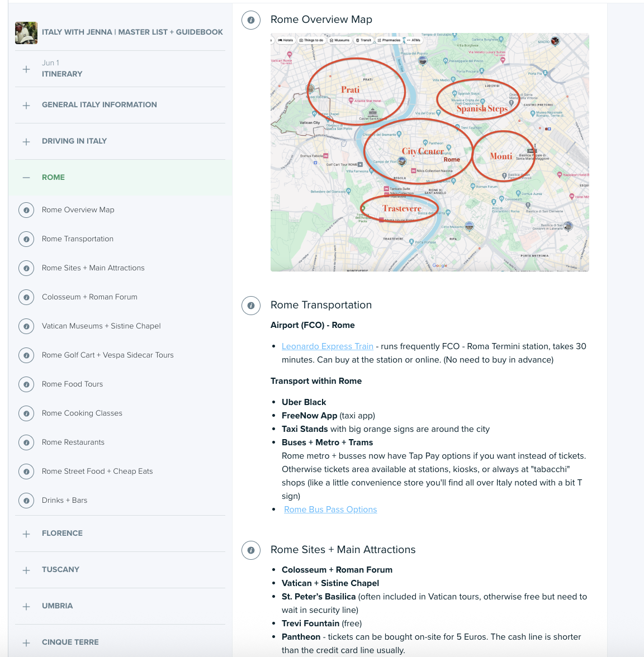
Task: Go to Rome Sites + Main Attractions entry
Action: pyautogui.click(x=93, y=268)
